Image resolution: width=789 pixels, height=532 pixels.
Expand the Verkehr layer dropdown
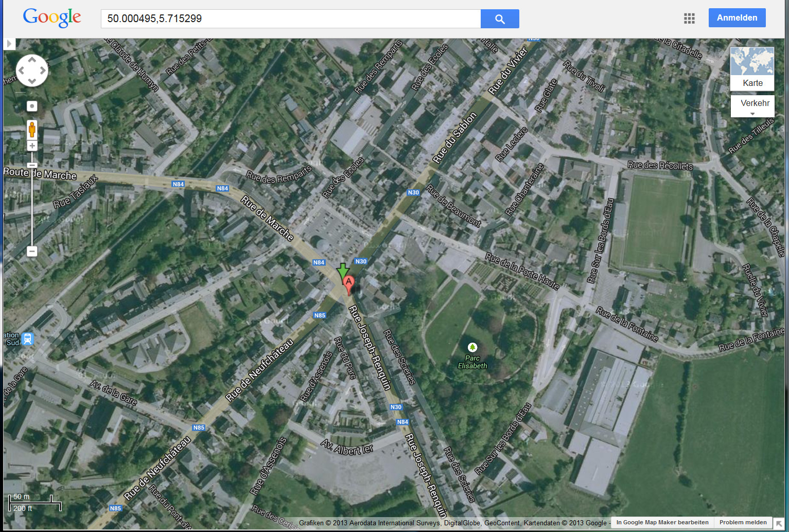point(752,106)
